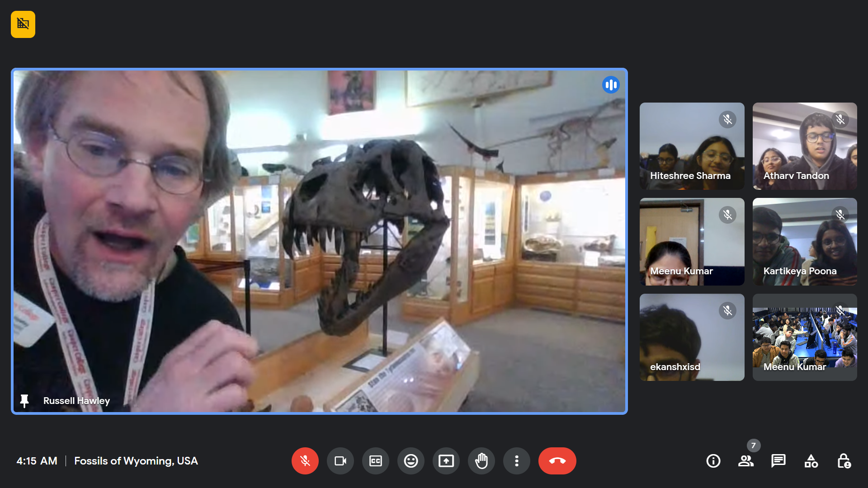This screenshot has width=868, height=488.
Task: Open the host controls lock icon
Action: pos(844,461)
